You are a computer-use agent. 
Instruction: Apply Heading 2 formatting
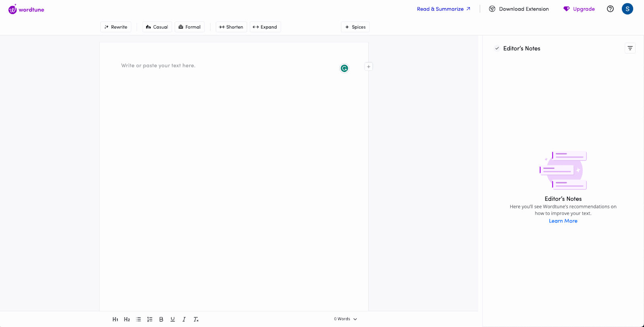127,319
